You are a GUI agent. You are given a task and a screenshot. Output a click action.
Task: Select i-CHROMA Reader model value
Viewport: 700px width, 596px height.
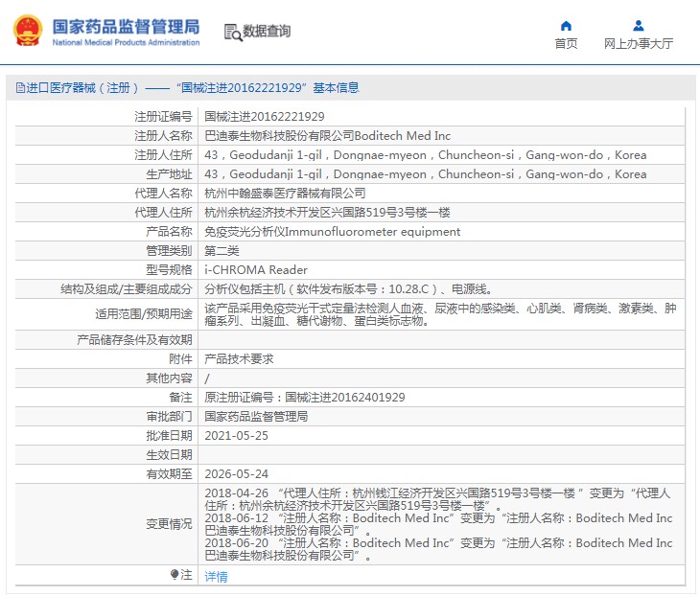(256, 270)
